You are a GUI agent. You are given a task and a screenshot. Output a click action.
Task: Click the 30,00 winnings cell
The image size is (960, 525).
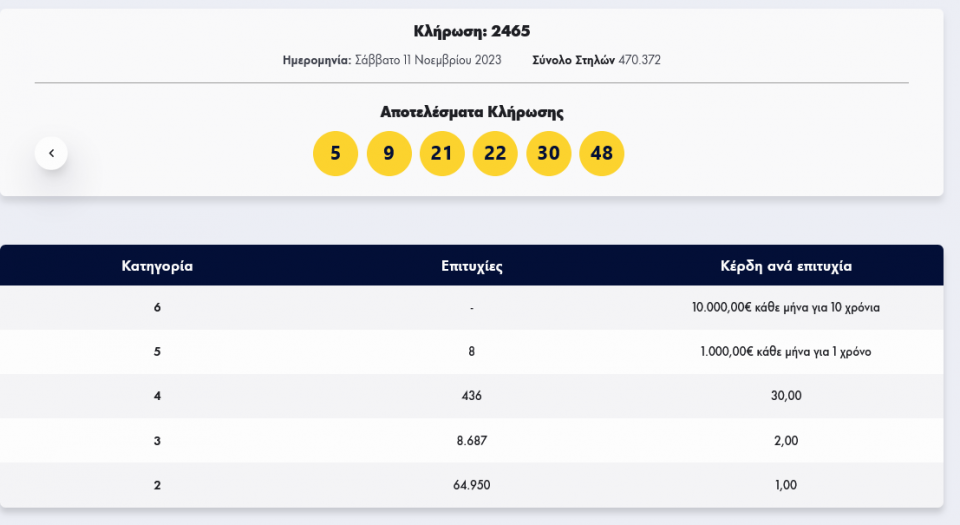click(x=786, y=396)
